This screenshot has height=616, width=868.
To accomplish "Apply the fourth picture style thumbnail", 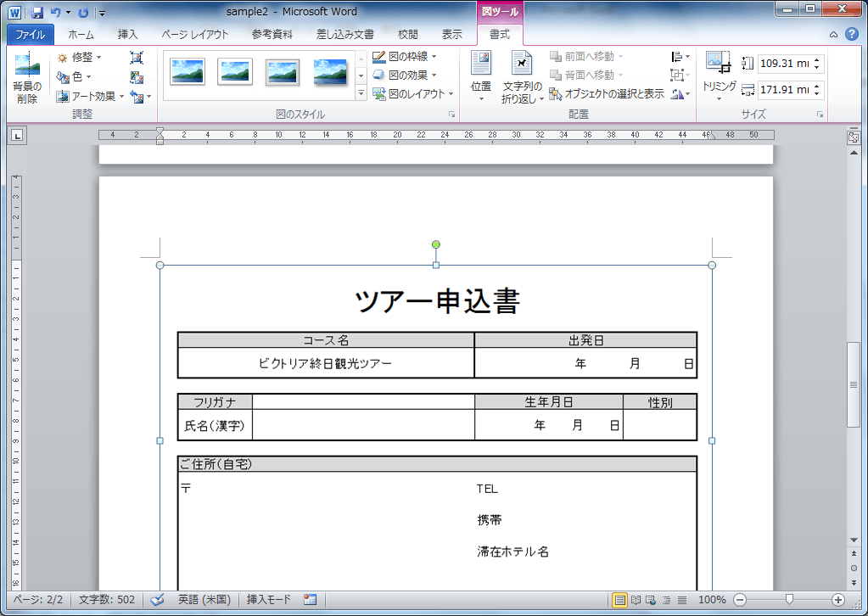I will (x=330, y=72).
